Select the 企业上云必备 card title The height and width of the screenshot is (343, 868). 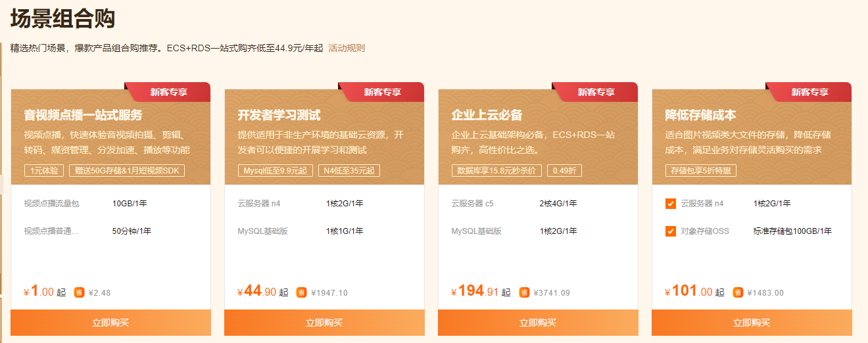pyautogui.click(x=487, y=116)
